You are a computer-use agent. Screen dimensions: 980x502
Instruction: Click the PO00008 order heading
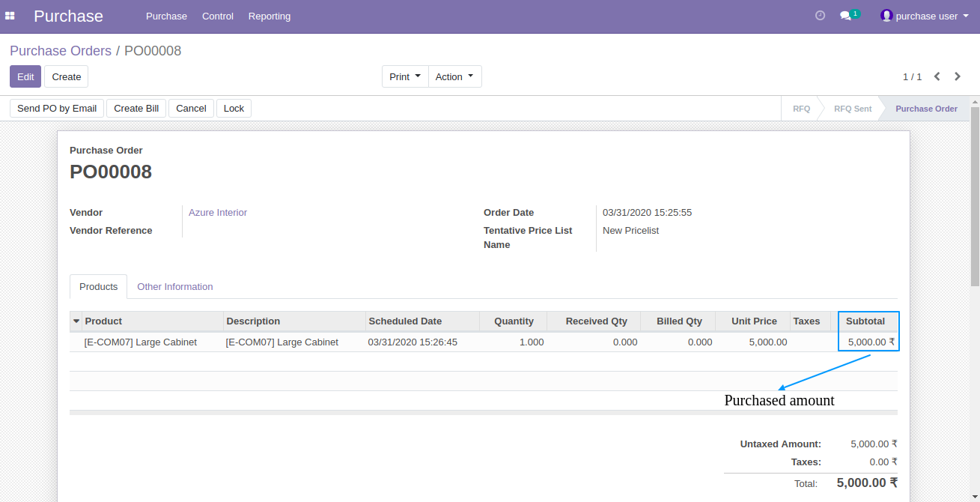[111, 172]
